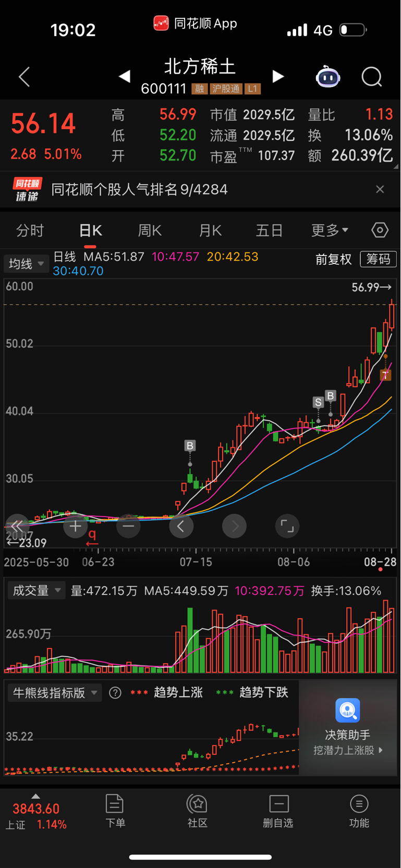Expand chart to fullscreen

[287, 526]
